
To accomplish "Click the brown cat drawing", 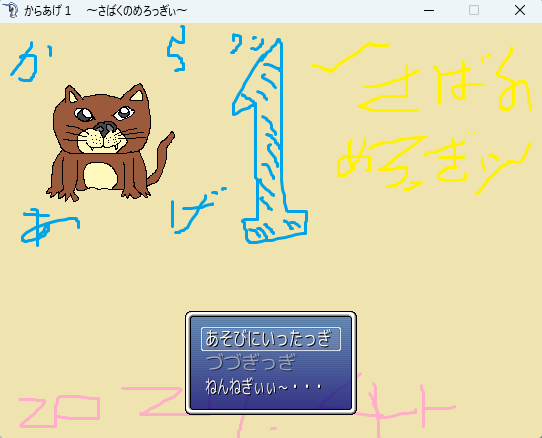I will [110, 142].
